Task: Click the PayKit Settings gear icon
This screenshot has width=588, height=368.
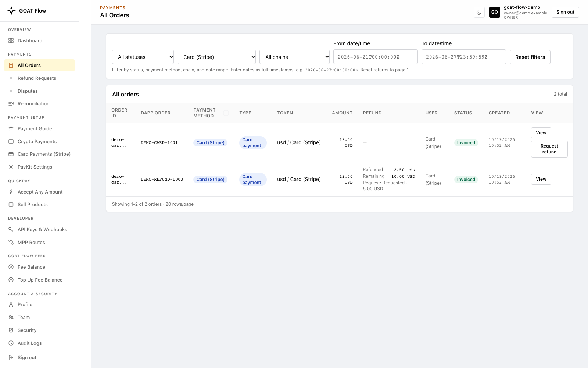Action: pos(11,167)
